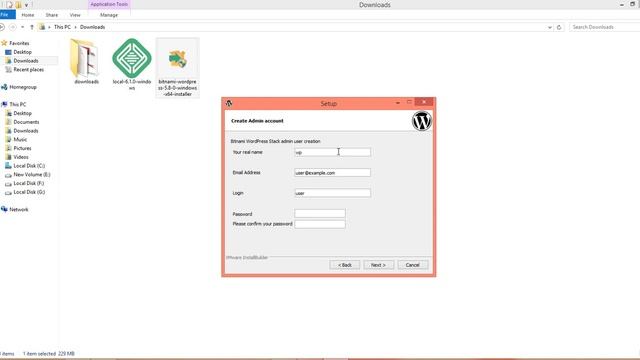This screenshot has width=640, height=360.
Task: Click the Email Address field
Action: click(x=332, y=173)
